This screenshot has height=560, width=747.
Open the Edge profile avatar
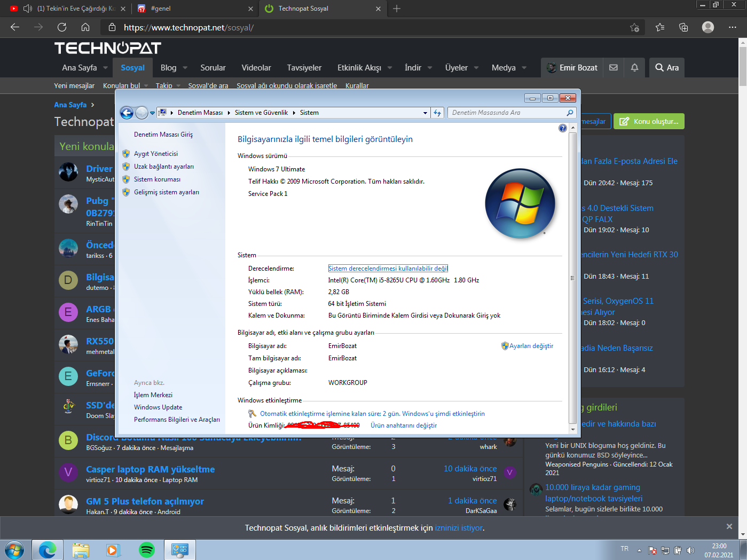pos(708,27)
